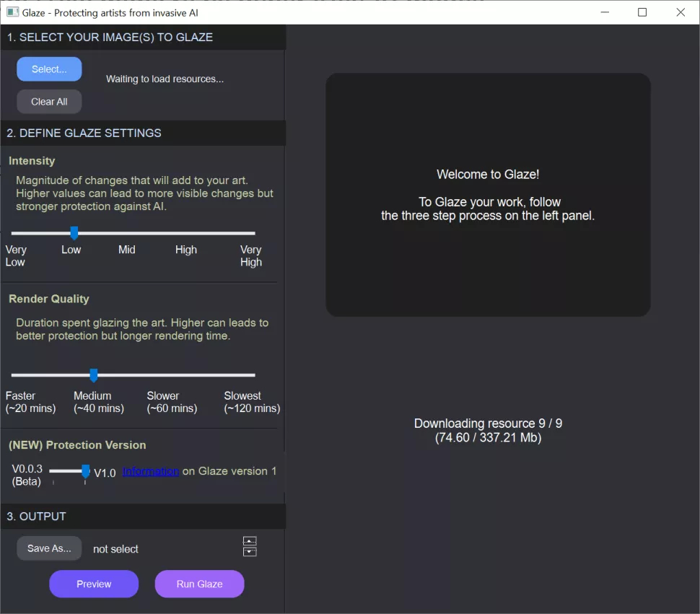Image resolution: width=700 pixels, height=614 pixels.
Task: Click the Faster (~20 mins) label
Action: (30, 402)
